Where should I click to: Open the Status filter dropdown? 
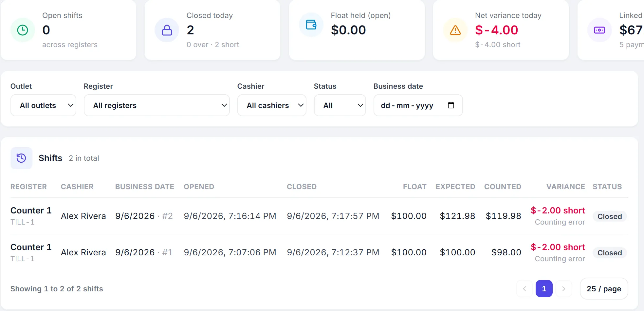pyautogui.click(x=340, y=105)
